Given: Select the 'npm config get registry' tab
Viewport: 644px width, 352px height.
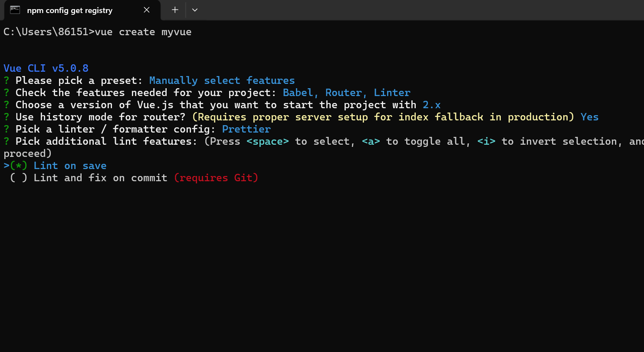Looking at the screenshot, I should click(82, 10).
